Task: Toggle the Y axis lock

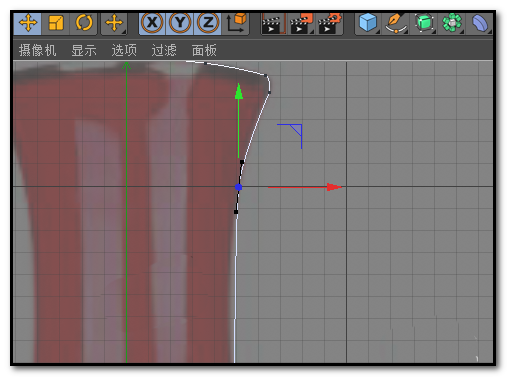Action: pos(180,23)
